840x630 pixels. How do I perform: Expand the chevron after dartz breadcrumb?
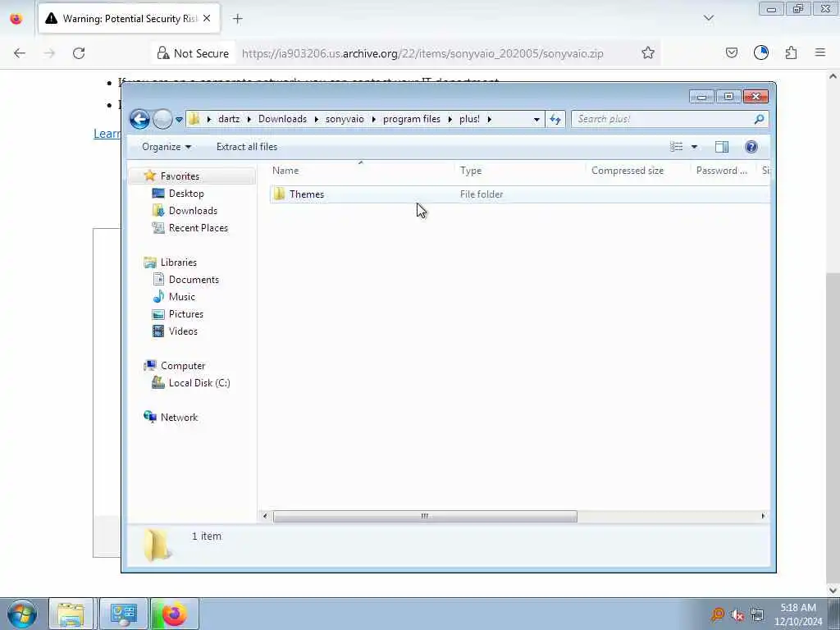point(249,119)
